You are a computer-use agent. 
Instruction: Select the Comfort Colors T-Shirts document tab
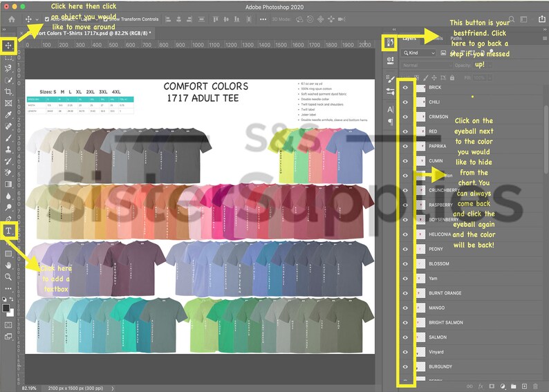(90, 33)
